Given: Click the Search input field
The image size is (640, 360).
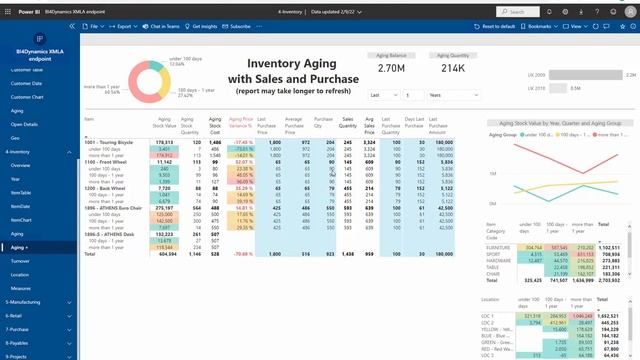Looking at the screenshot, I should click(x=518, y=12).
